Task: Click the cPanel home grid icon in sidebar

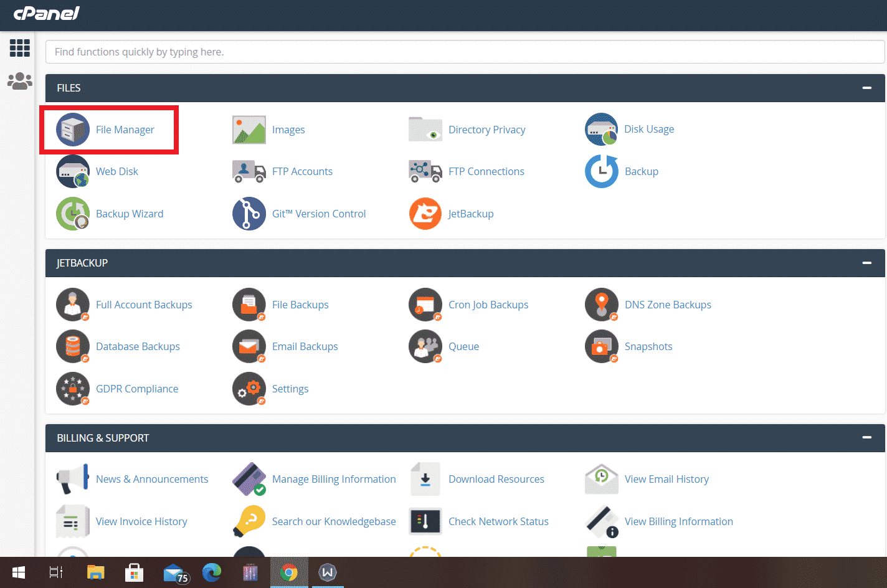Action: 19,48
